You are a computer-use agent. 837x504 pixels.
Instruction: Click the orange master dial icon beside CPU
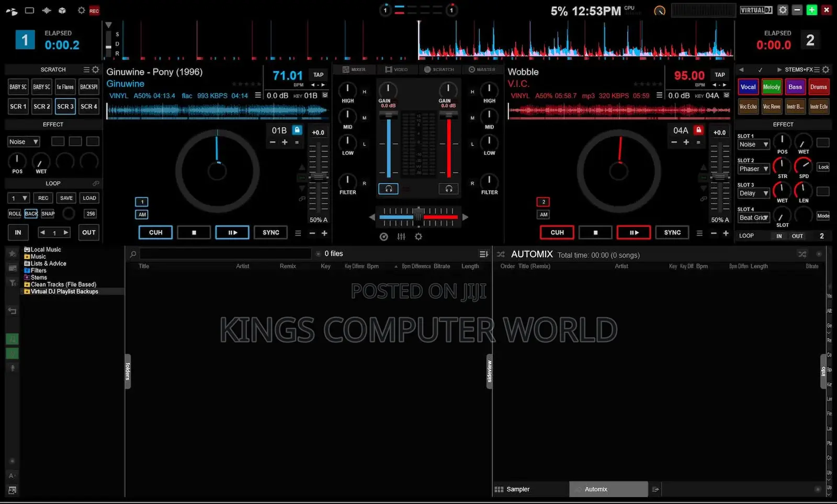pos(660,10)
